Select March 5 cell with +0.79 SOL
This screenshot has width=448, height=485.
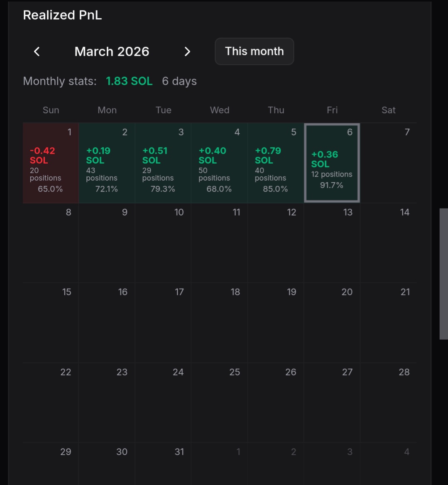click(x=276, y=163)
